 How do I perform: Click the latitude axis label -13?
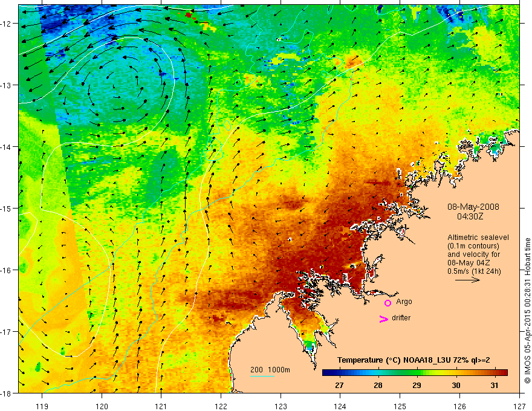pyautogui.click(x=7, y=85)
